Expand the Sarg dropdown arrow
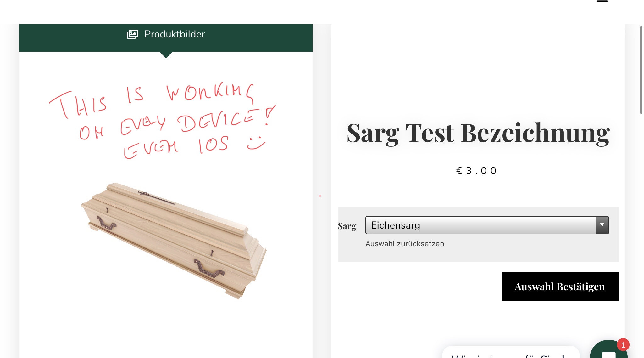Viewport: 644px width, 358px height. [602, 225]
